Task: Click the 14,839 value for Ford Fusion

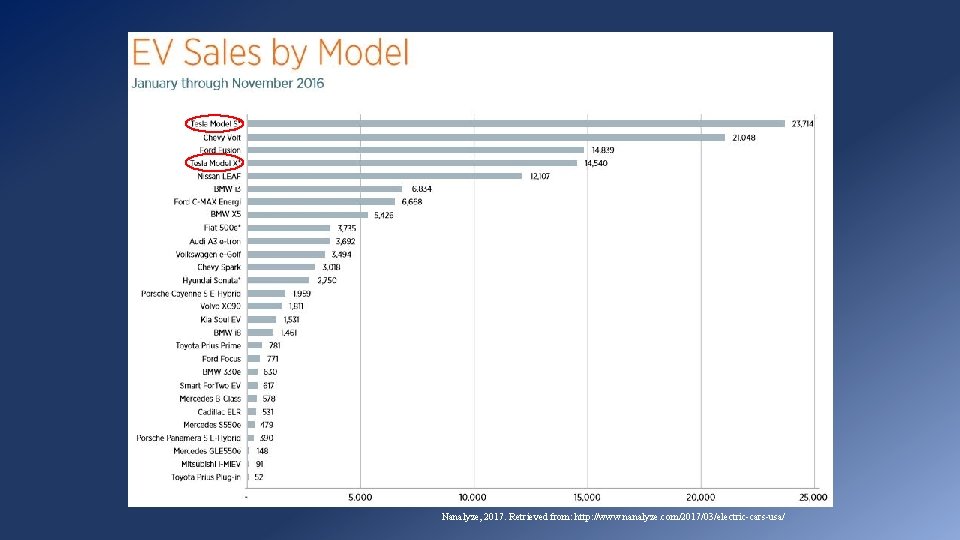Action: 602,150
